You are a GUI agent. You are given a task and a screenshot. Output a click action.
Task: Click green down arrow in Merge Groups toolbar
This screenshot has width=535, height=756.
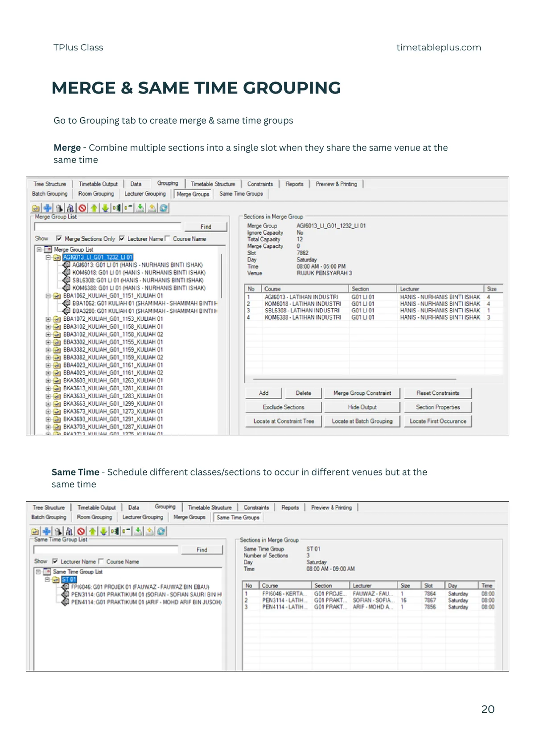105,208
